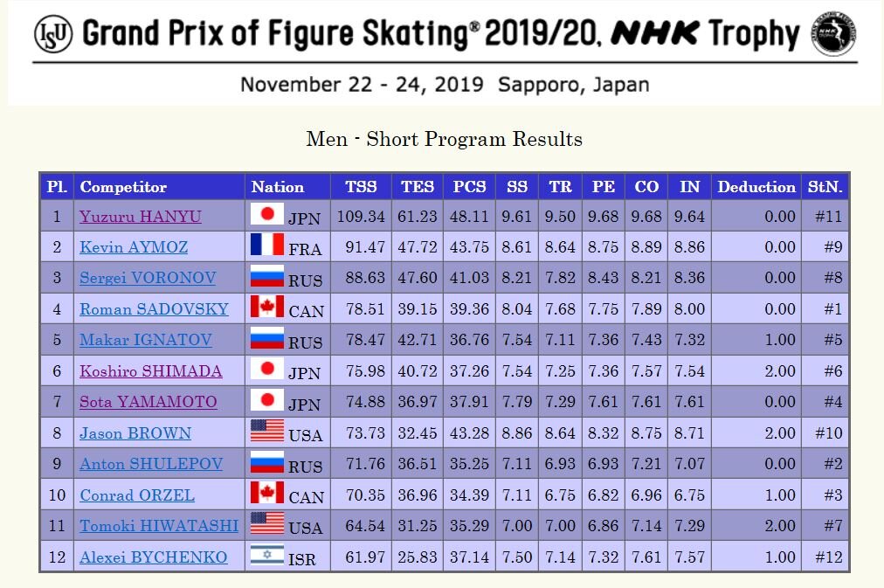This screenshot has width=884, height=588.
Task: Click the Russia flag in Sergei Voronov's row
Action: click(266, 276)
